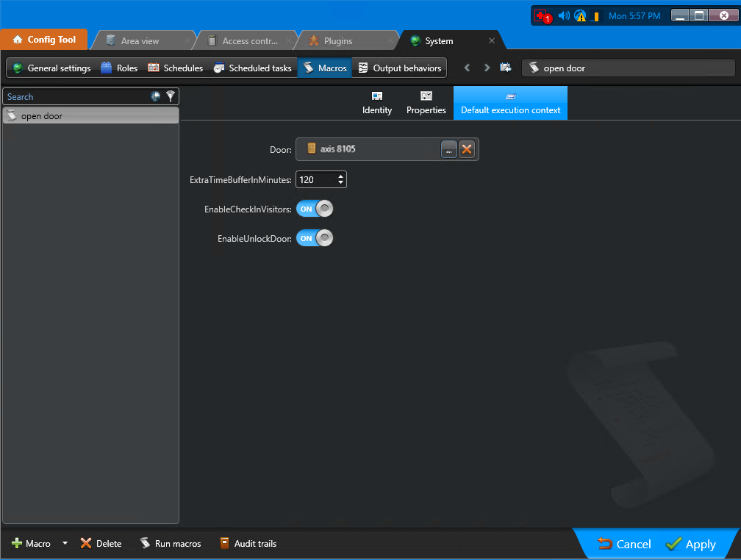Disable EnableUnlockDoor
The width and height of the screenshot is (741, 560).
click(315, 237)
